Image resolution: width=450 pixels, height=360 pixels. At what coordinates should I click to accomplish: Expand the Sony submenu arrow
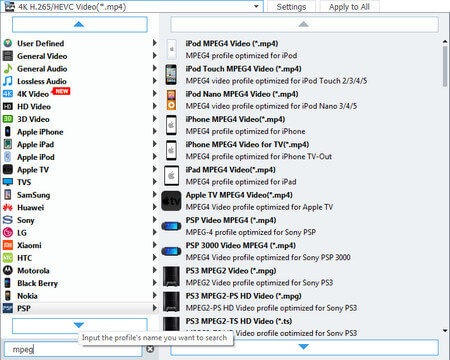coord(155,220)
